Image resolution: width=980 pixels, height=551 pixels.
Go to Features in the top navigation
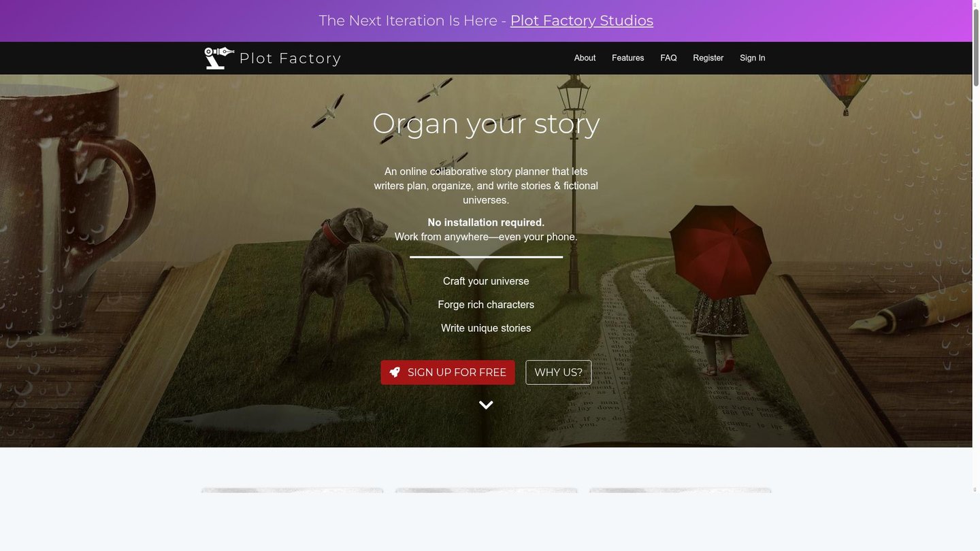[627, 58]
